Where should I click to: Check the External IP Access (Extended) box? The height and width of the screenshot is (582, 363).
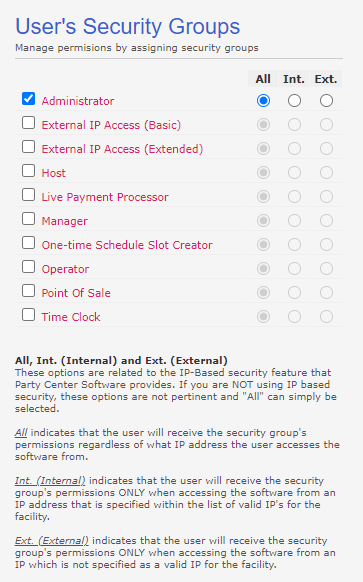29,147
